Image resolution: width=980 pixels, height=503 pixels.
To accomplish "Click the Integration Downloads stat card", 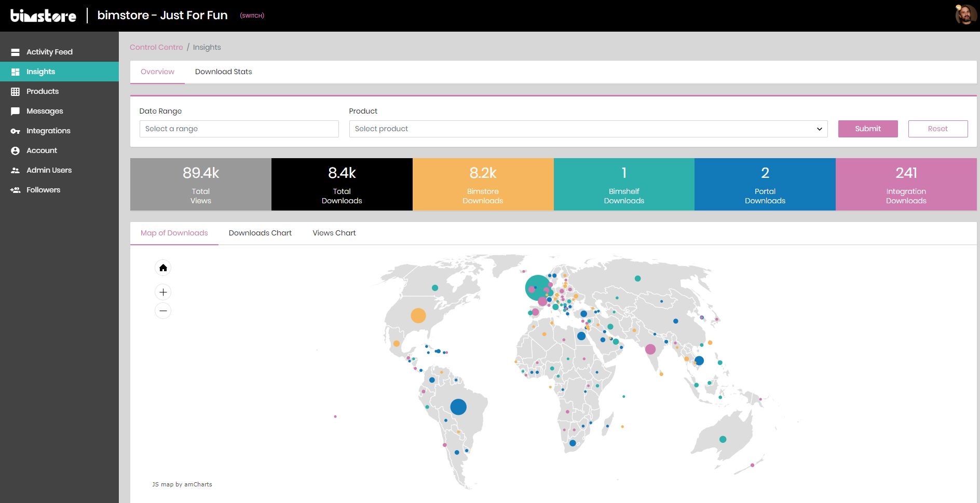I will tap(906, 184).
